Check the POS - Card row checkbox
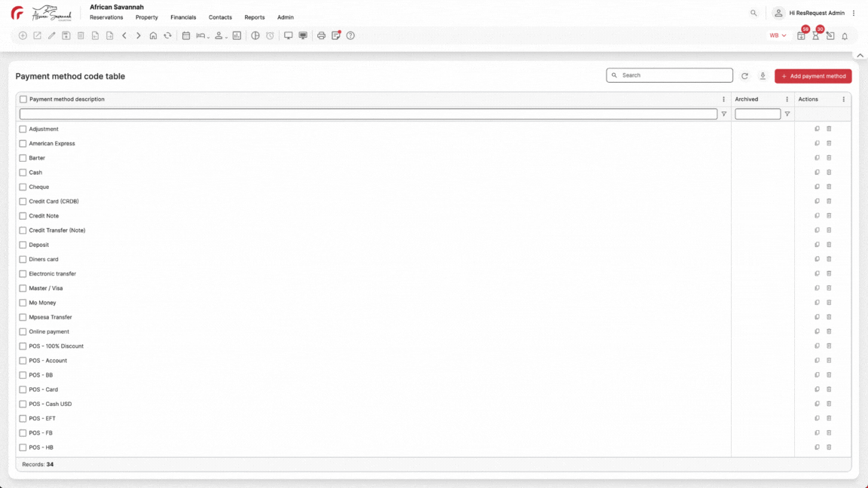Screen dimensions: 868x488 tap(23, 389)
